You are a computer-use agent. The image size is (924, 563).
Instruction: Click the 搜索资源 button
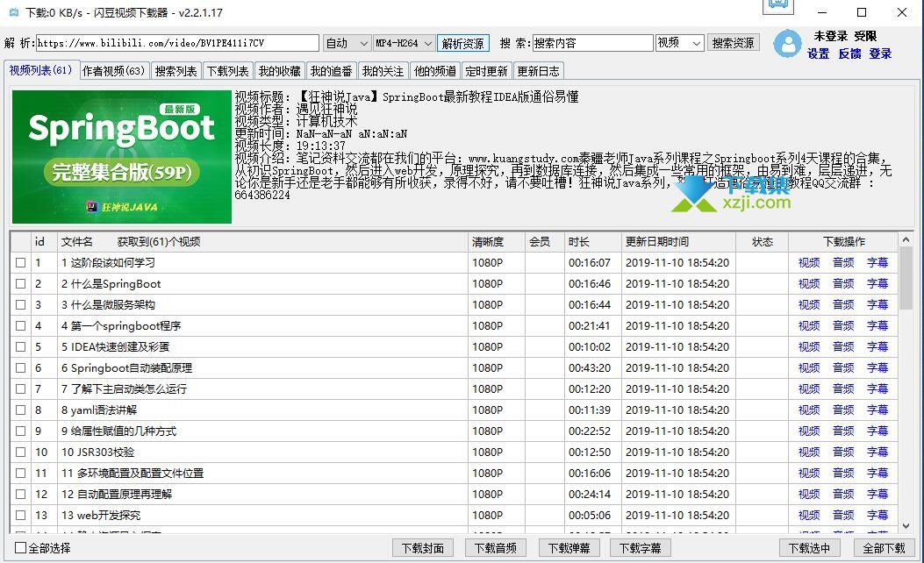pos(733,43)
